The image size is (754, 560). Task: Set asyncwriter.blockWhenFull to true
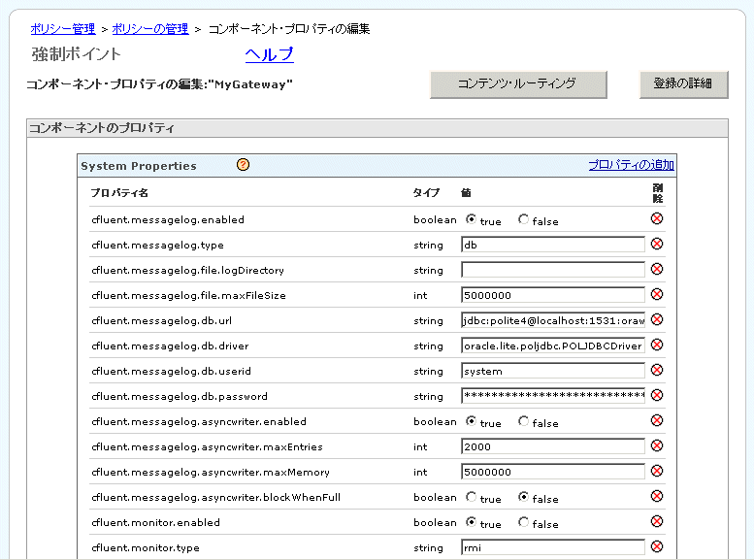click(472, 497)
